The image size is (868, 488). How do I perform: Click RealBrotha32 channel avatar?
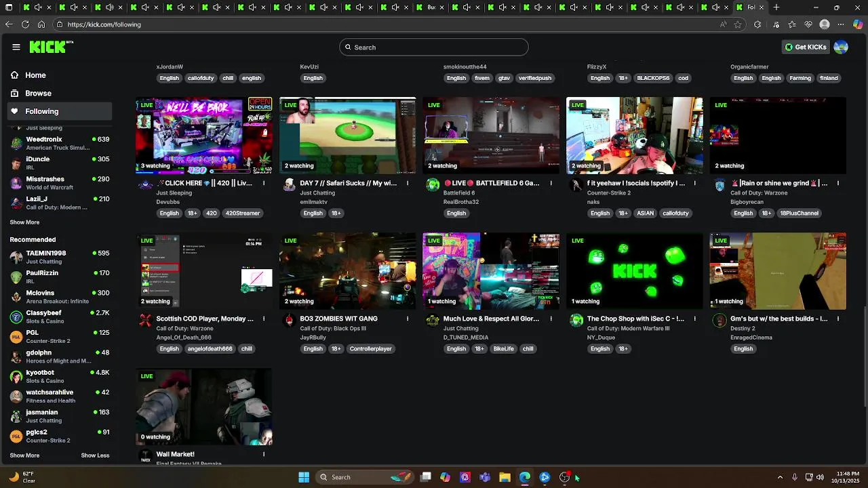click(x=433, y=185)
